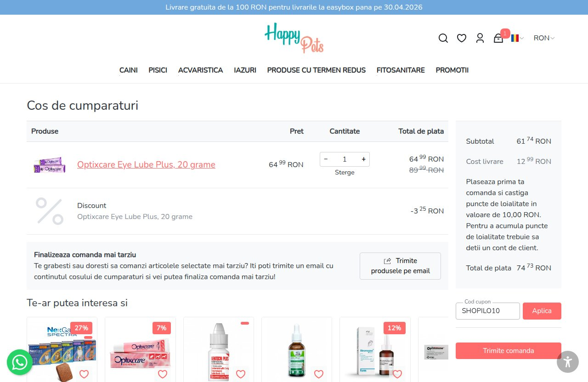Click the 12% discount badge
Screen dimensions: 588x382
[395, 328]
